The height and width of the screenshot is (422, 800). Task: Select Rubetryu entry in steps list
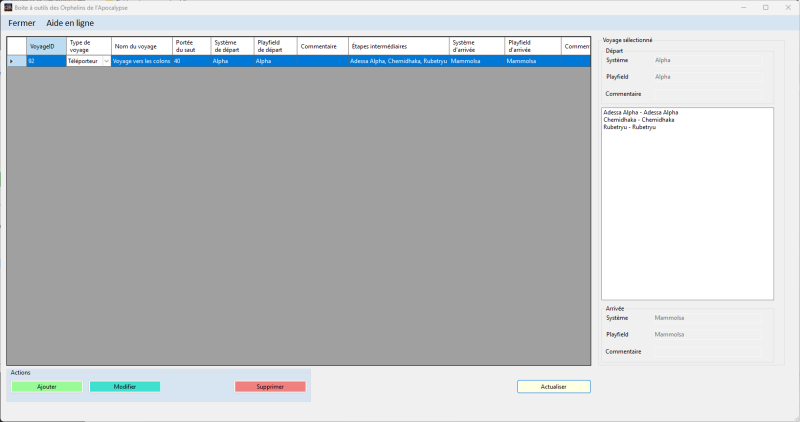click(629, 127)
